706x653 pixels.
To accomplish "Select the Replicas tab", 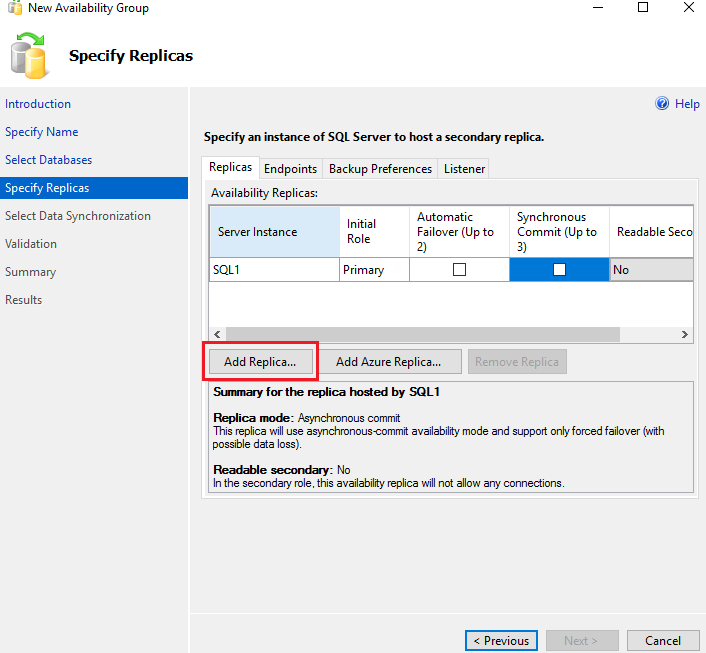I will [230, 168].
